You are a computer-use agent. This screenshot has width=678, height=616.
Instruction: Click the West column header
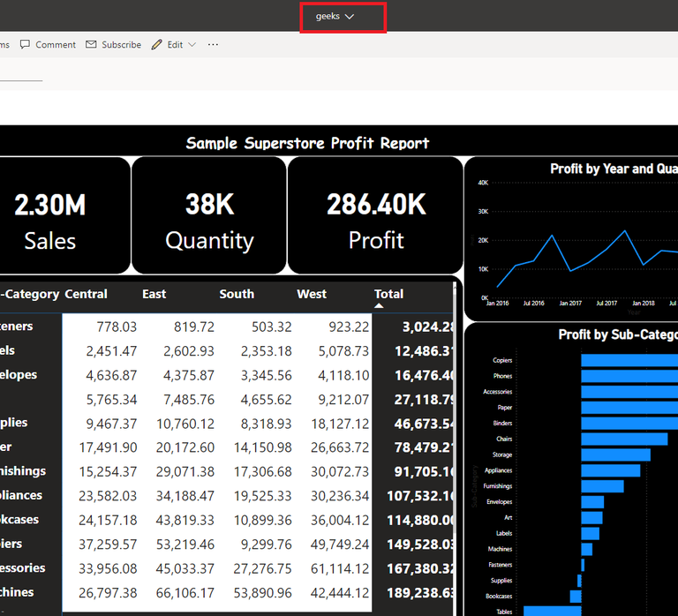[312, 294]
